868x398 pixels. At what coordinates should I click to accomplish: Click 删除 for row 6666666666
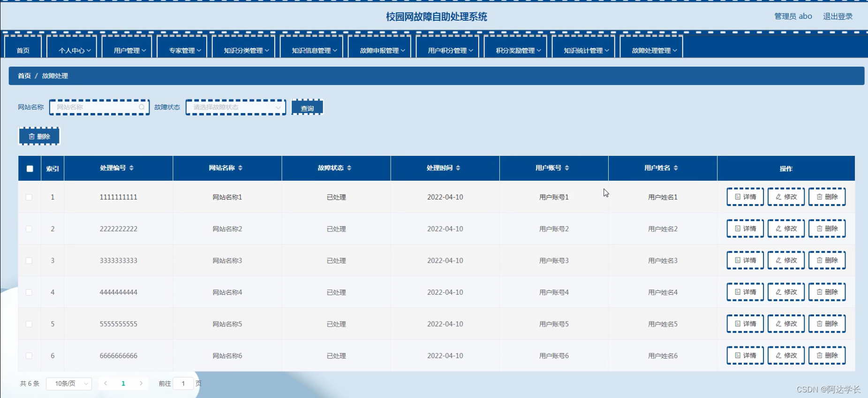coord(827,355)
